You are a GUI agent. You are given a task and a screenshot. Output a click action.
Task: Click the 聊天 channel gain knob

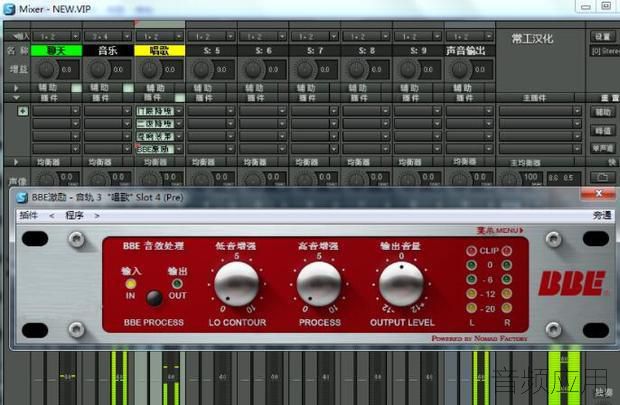[47, 69]
